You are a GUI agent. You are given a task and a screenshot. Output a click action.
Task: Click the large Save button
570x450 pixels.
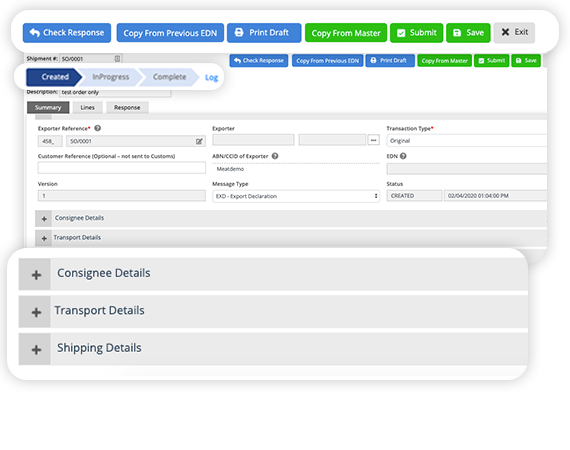(468, 33)
